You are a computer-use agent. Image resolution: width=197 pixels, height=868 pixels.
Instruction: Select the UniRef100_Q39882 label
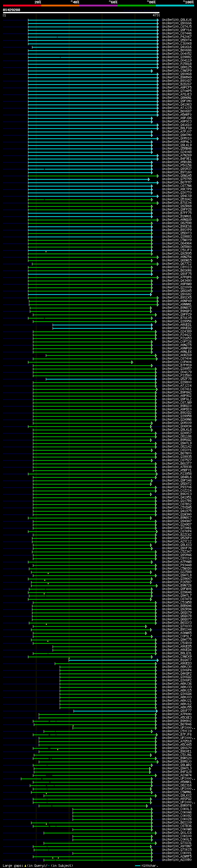(177, 57)
